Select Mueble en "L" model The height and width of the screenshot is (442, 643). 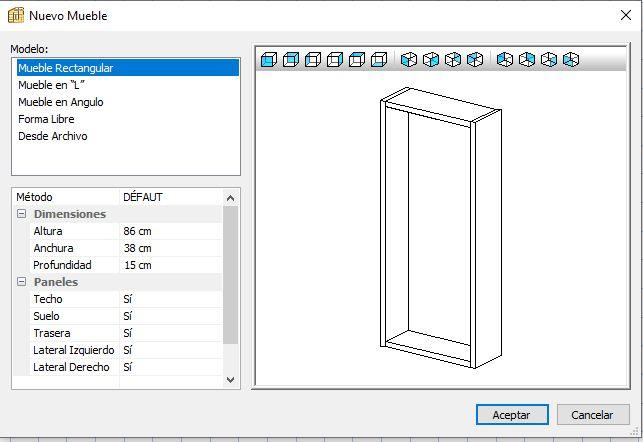click(x=128, y=85)
